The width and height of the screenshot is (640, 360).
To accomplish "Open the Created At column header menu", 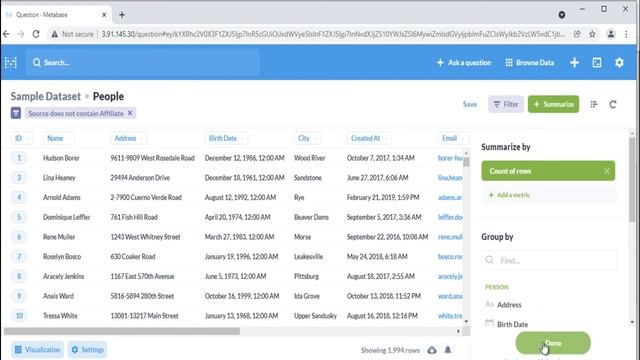I will 369,138.
